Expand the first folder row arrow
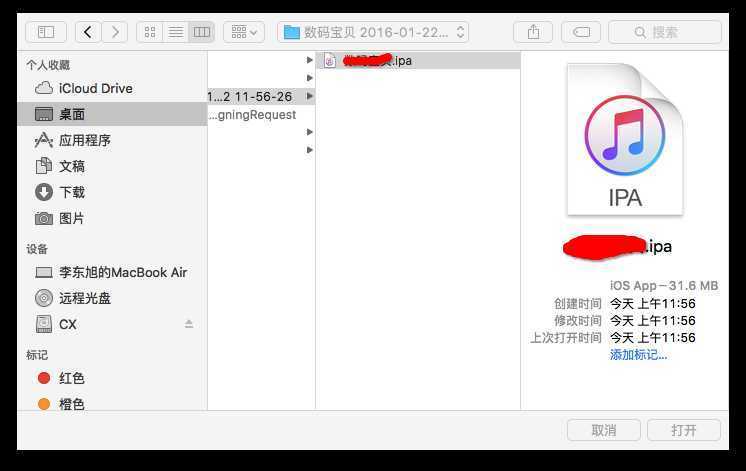 pyautogui.click(x=310, y=60)
